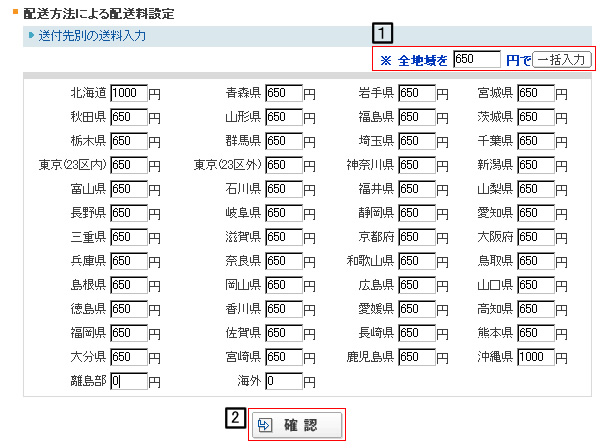
Task: Click the 福井県 shipping fee field
Action: pyautogui.click(x=417, y=189)
